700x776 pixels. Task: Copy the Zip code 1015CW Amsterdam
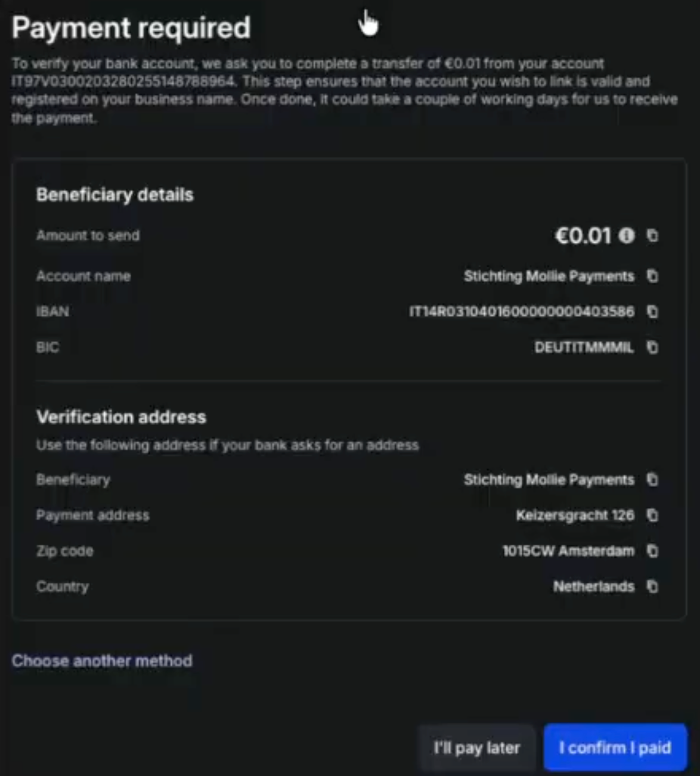click(x=652, y=551)
